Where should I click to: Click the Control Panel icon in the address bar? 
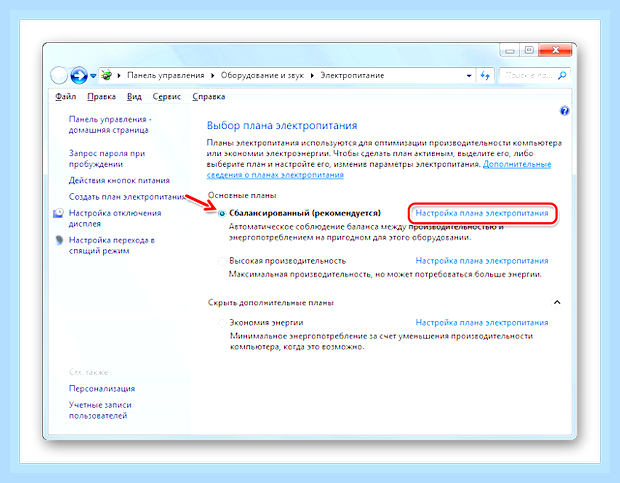click(x=106, y=75)
